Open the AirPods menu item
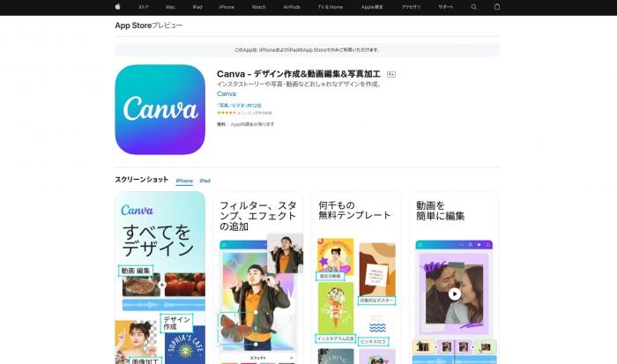 [292, 7]
